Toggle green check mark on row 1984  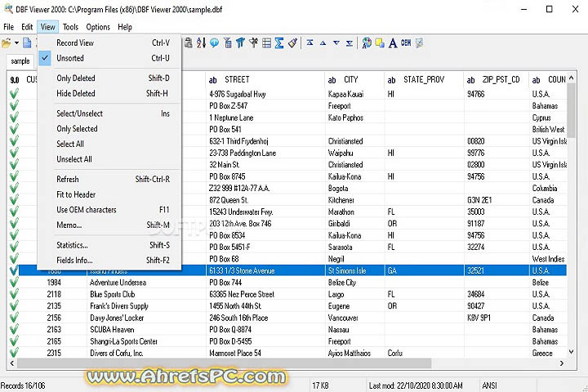(x=14, y=282)
